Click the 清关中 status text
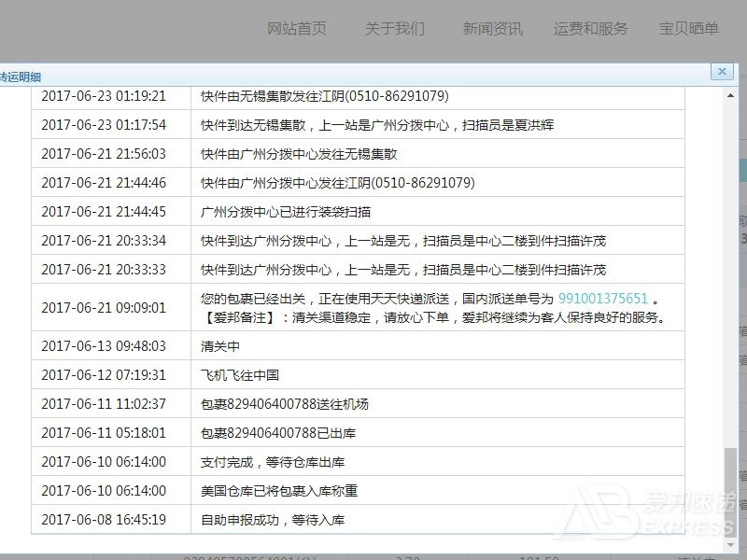 pos(220,346)
